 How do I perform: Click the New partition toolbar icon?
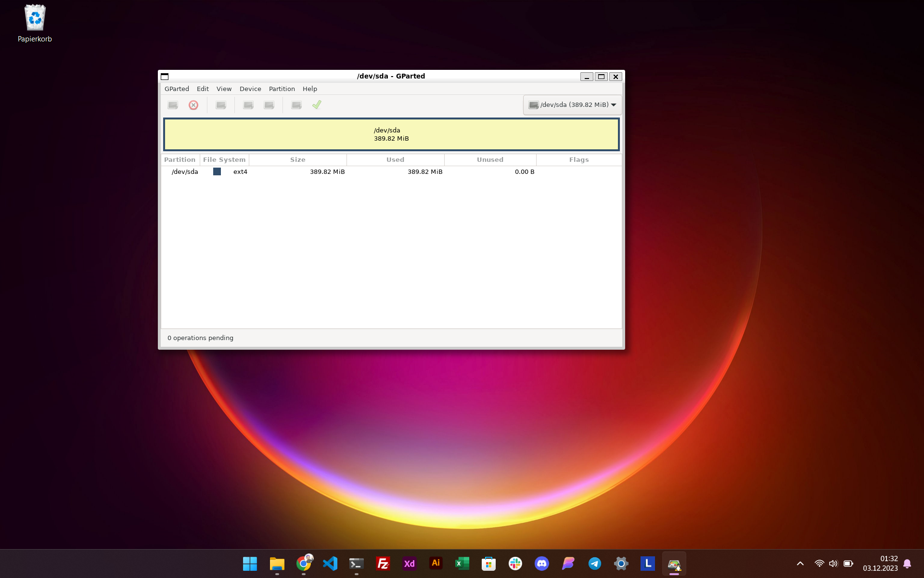click(173, 105)
